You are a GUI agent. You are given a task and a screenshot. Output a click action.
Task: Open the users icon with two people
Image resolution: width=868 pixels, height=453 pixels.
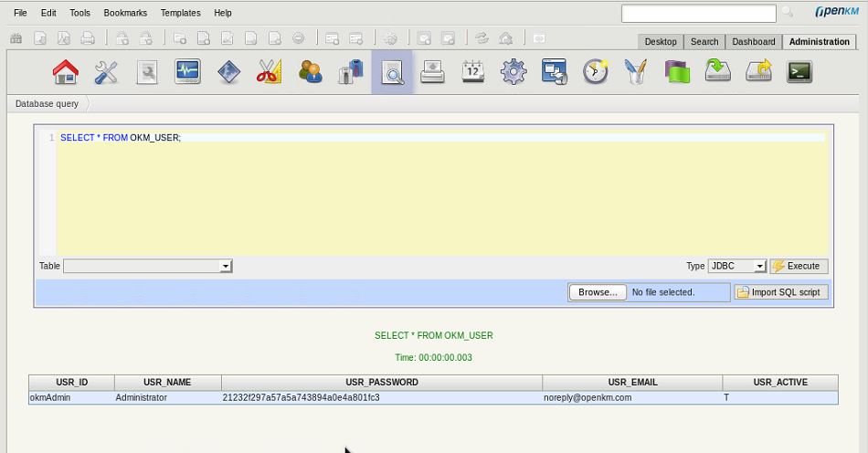[x=310, y=72]
